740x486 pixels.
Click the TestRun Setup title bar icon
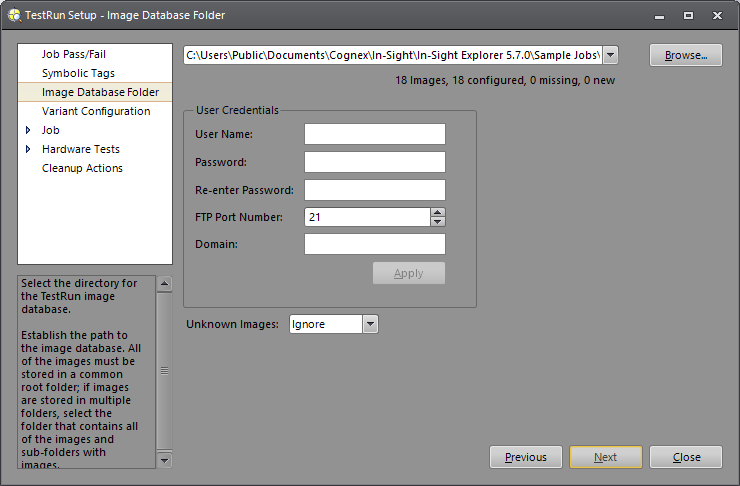tap(15, 15)
